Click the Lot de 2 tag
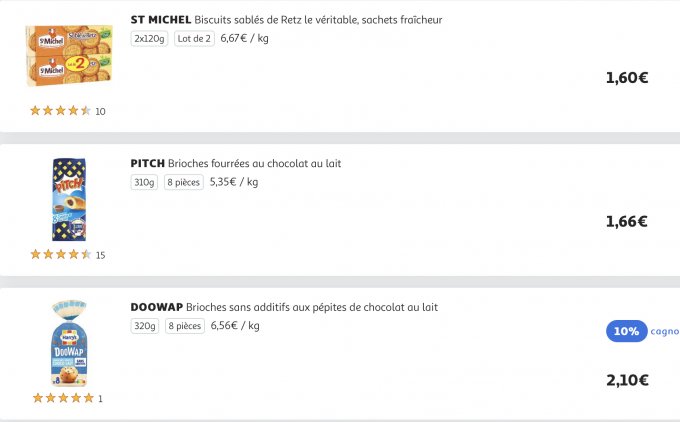Image resolution: width=680 pixels, height=422 pixels. coord(193,39)
